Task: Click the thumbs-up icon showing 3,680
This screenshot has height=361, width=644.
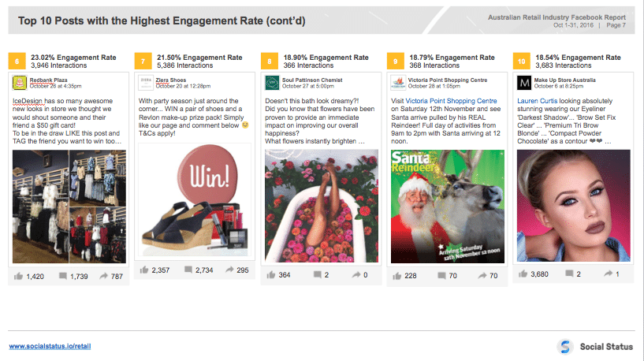Action: [x=523, y=274]
